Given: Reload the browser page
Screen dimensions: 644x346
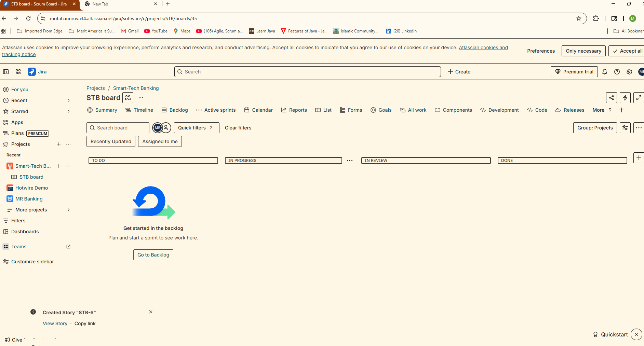Looking at the screenshot, I should [x=28, y=18].
